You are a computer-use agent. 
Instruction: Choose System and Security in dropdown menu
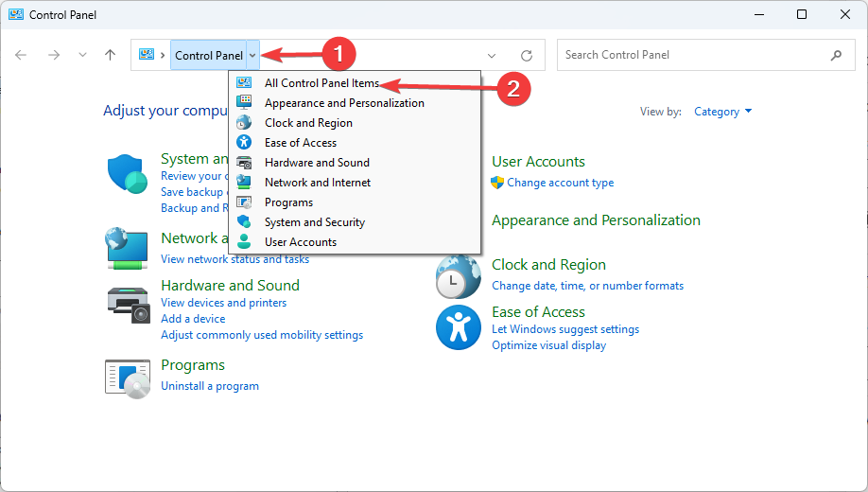pos(355,222)
